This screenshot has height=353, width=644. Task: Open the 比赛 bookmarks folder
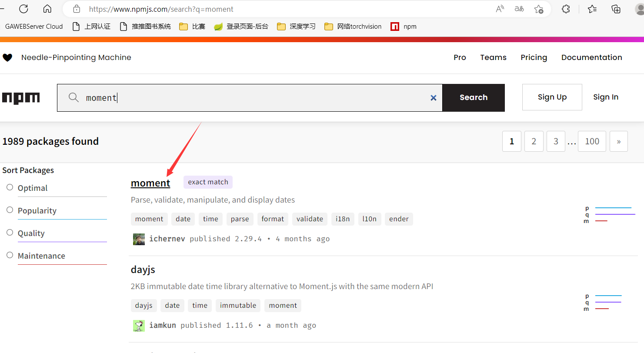(x=192, y=27)
